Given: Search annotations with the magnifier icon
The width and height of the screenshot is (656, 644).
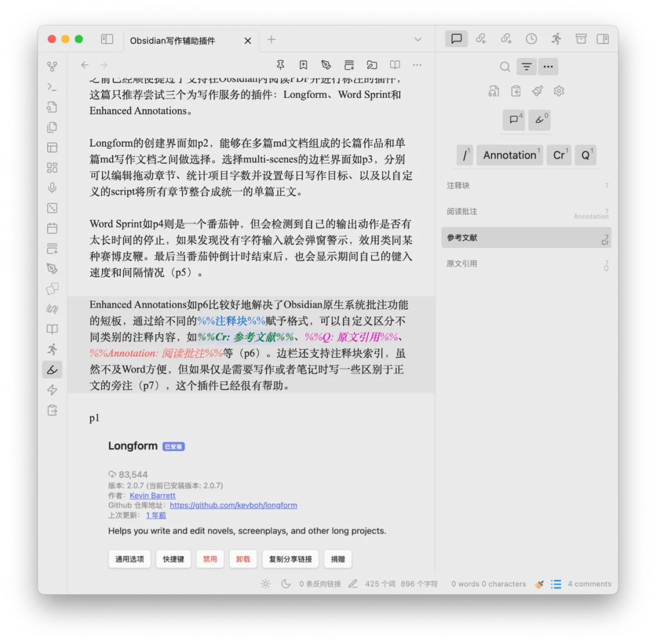Looking at the screenshot, I should [505, 67].
